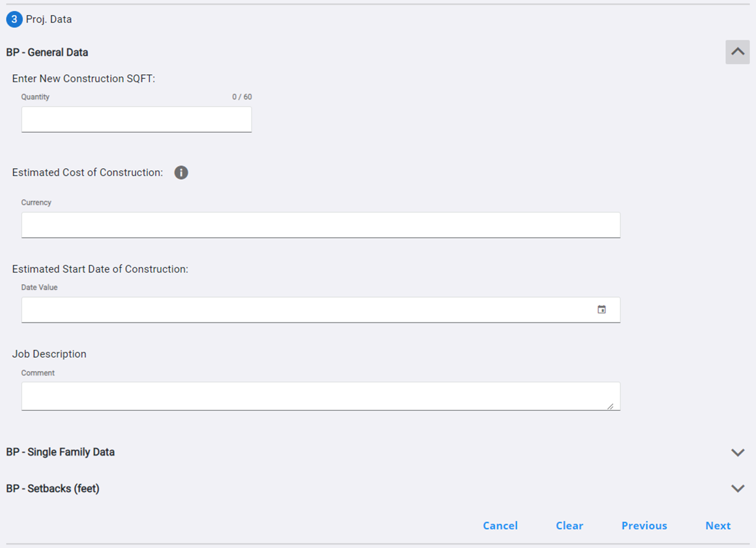Go back with the Previous button
756x548 pixels.
tap(644, 526)
